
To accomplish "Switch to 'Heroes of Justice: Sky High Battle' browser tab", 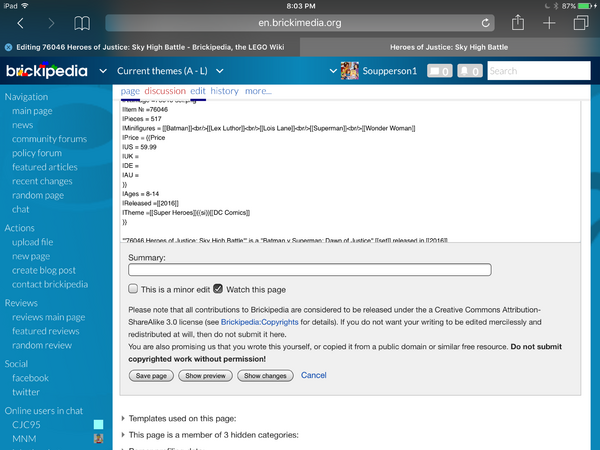I will point(449,47).
